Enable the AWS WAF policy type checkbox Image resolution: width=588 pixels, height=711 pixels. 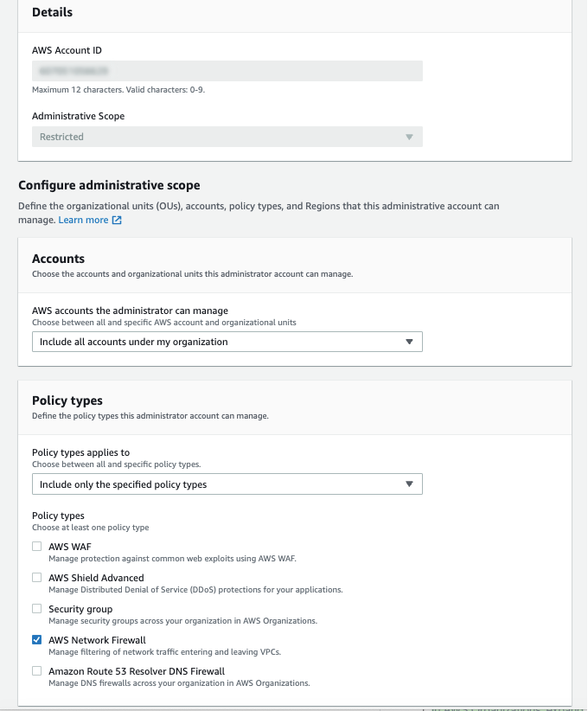[36, 546]
